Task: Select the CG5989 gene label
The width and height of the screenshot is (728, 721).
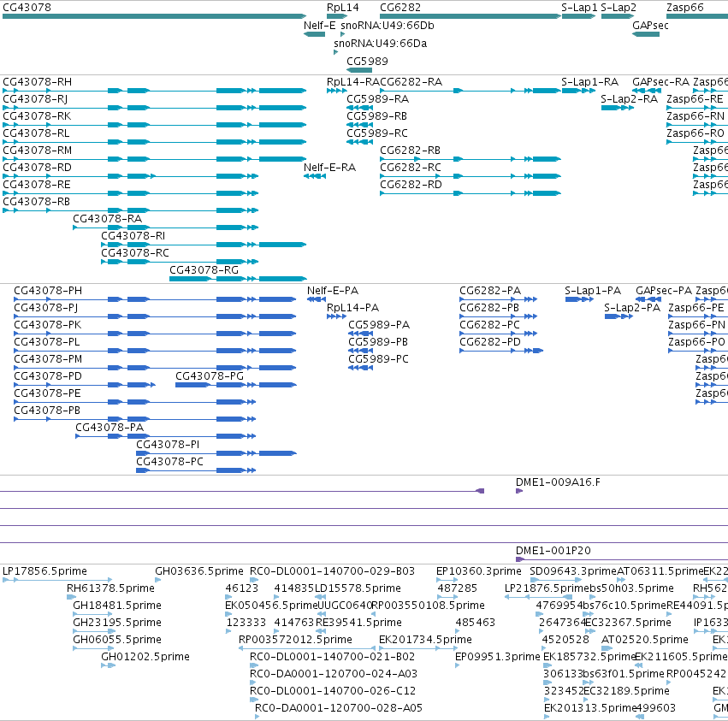Action: (x=367, y=62)
